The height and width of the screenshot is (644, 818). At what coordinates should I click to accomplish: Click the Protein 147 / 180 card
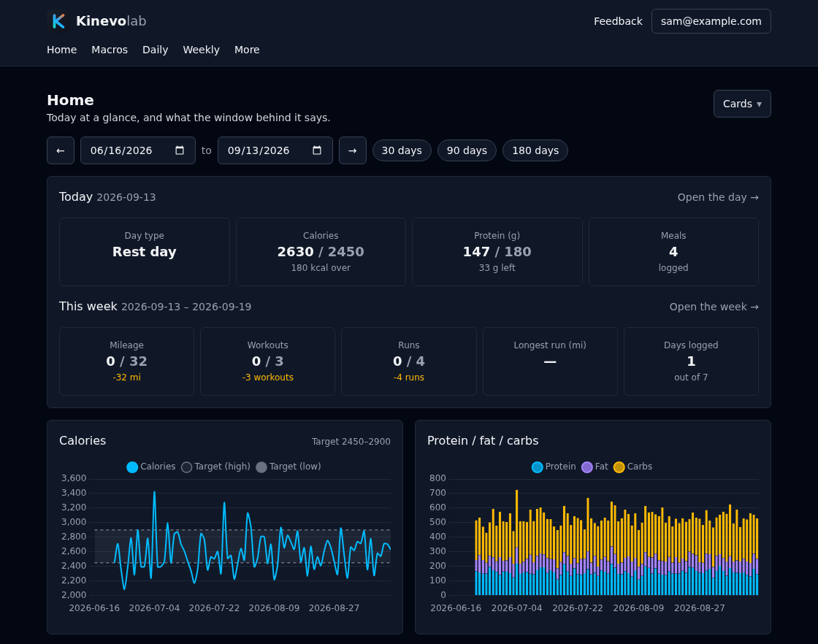(497, 252)
